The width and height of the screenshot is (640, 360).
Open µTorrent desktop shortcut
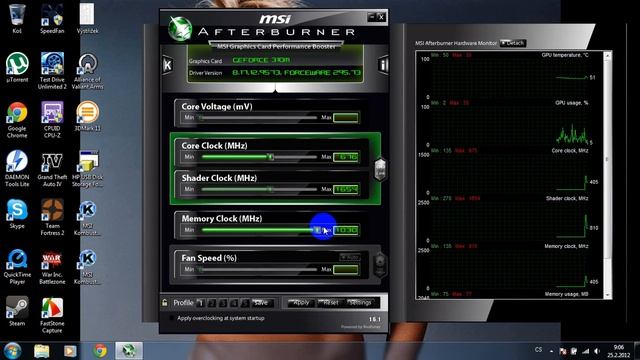pyautogui.click(x=17, y=68)
